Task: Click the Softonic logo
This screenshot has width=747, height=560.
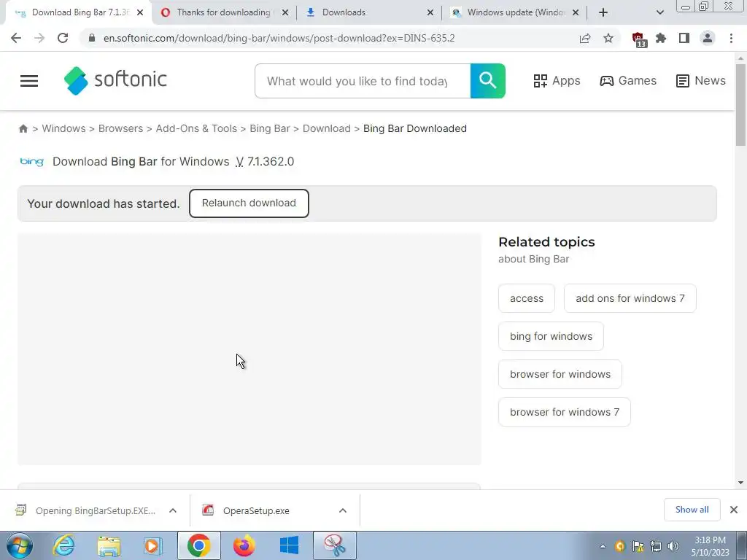Action: tap(115, 80)
